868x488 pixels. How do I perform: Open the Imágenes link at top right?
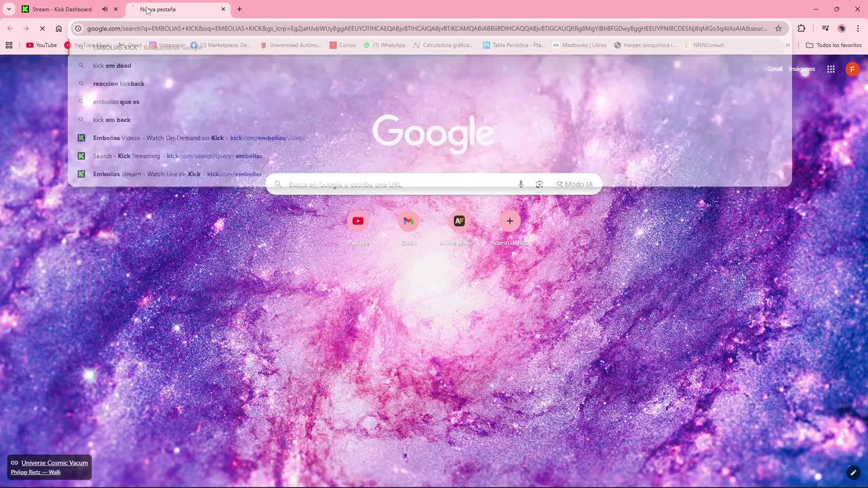[x=802, y=69]
